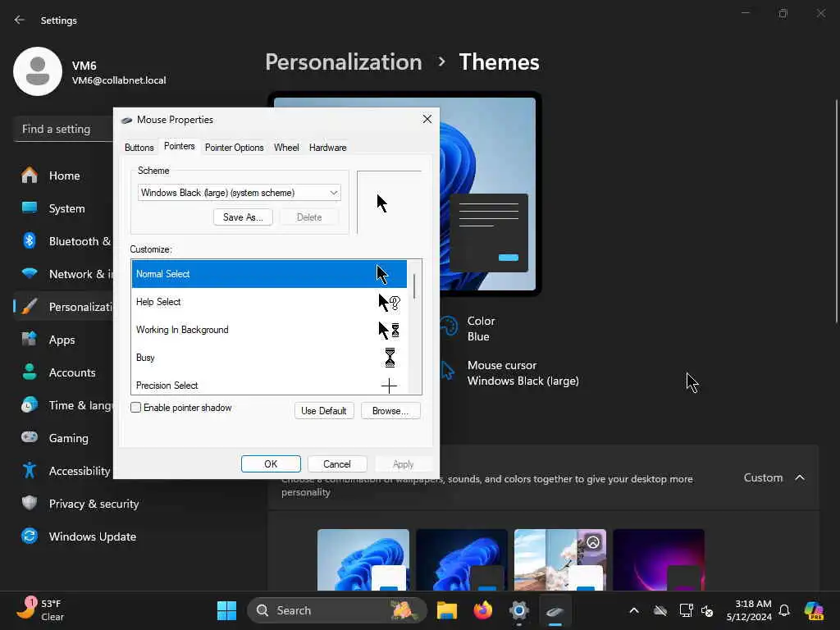Select the Accessibility figure icon

point(30,470)
